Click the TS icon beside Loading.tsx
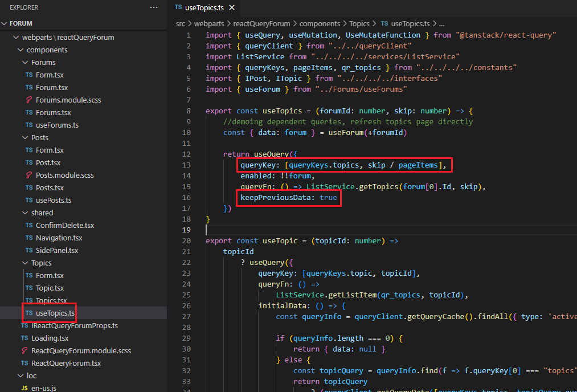This screenshot has height=392, width=577. tap(24, 338)
